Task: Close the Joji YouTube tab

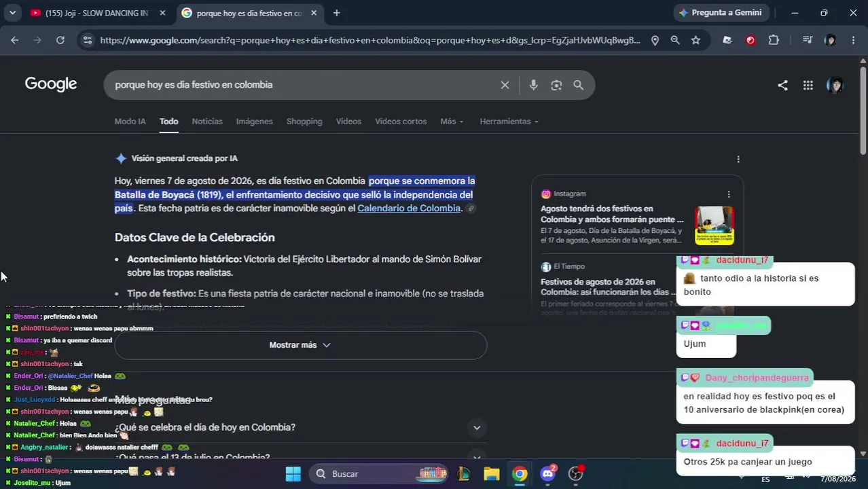Action: (162, 13)
